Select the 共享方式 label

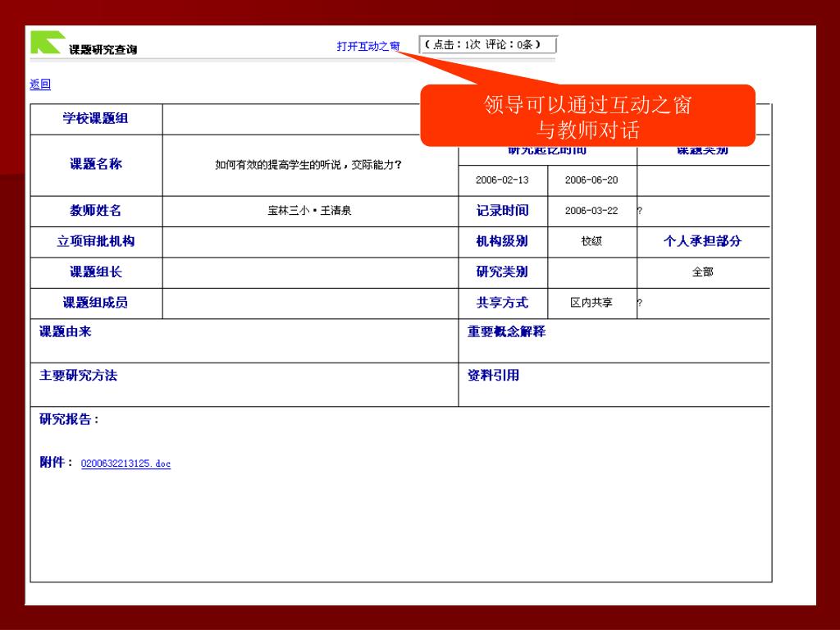tap(503, 303)
